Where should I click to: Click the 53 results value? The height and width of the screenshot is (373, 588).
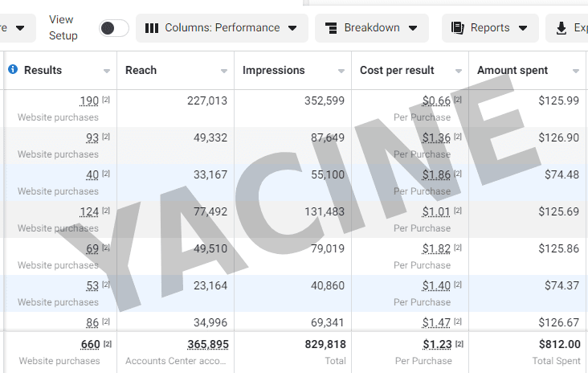click(92, 285)
